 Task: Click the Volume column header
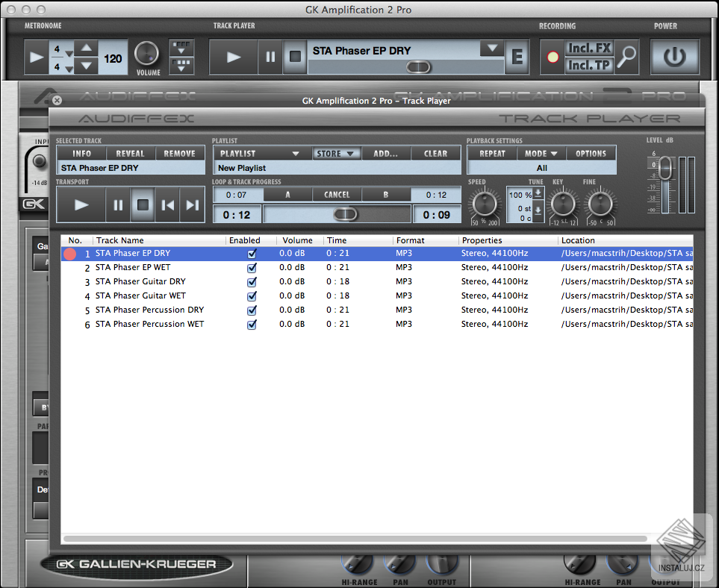point(300,240)
